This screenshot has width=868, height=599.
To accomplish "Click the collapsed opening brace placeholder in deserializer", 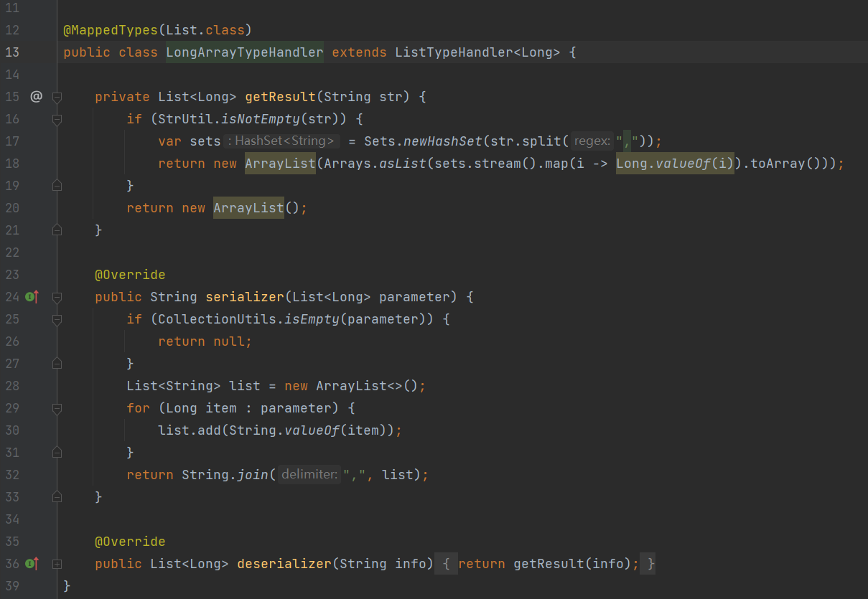I will pos(446,564).
